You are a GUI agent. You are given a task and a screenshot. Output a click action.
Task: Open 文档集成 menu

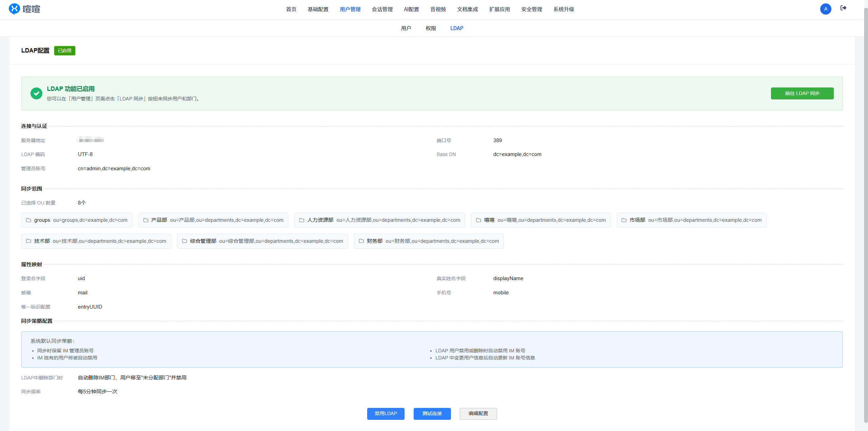(468, 9)
